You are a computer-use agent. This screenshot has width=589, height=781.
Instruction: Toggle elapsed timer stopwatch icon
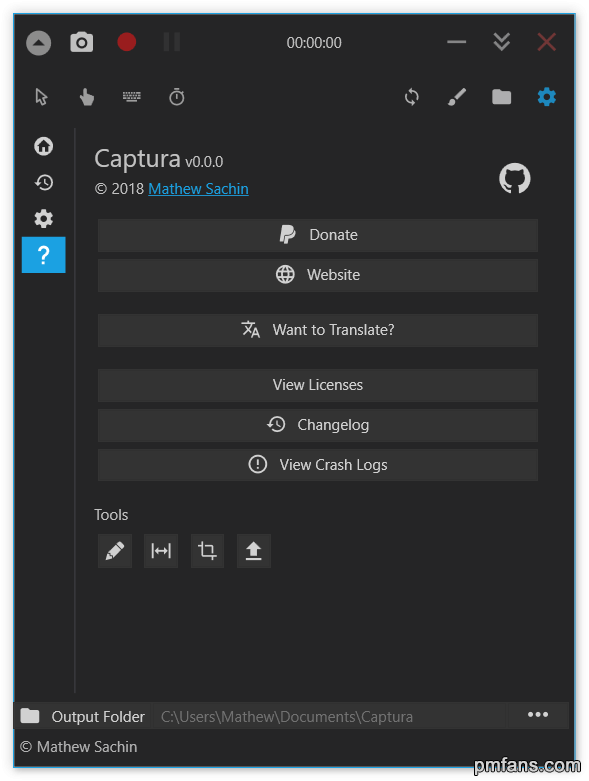coord(177,97)
